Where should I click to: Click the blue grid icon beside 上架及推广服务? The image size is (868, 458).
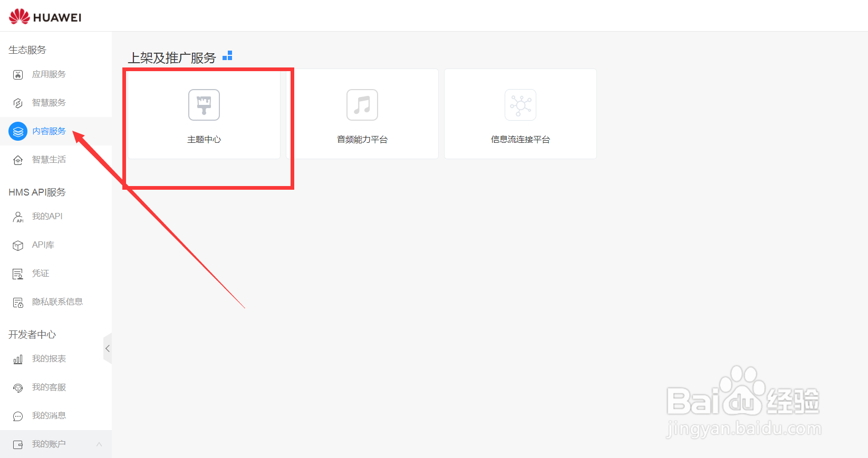pyautogui.click(x=227, y=55)
